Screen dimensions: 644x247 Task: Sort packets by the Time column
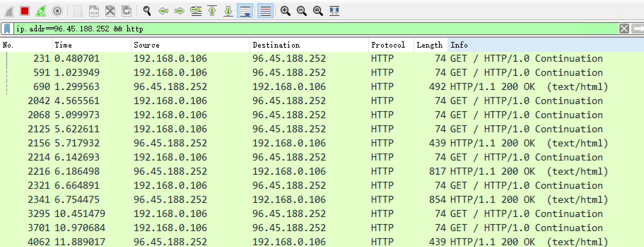point(91,45)
